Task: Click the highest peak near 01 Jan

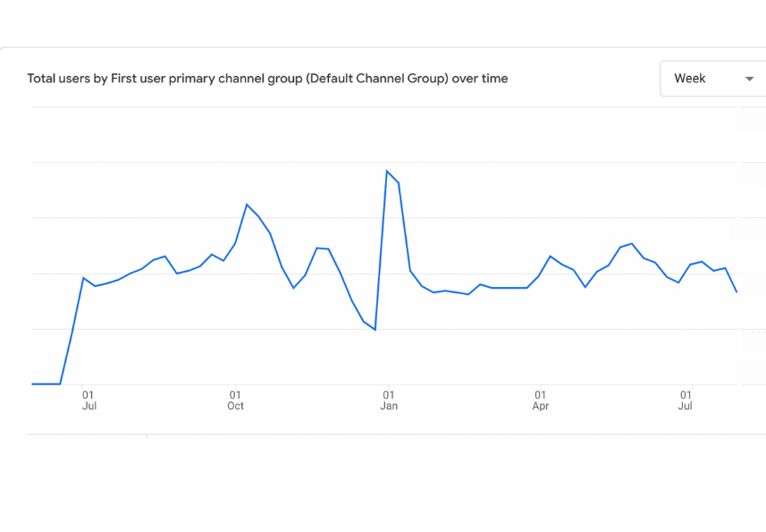Action: tap(387, 171)
